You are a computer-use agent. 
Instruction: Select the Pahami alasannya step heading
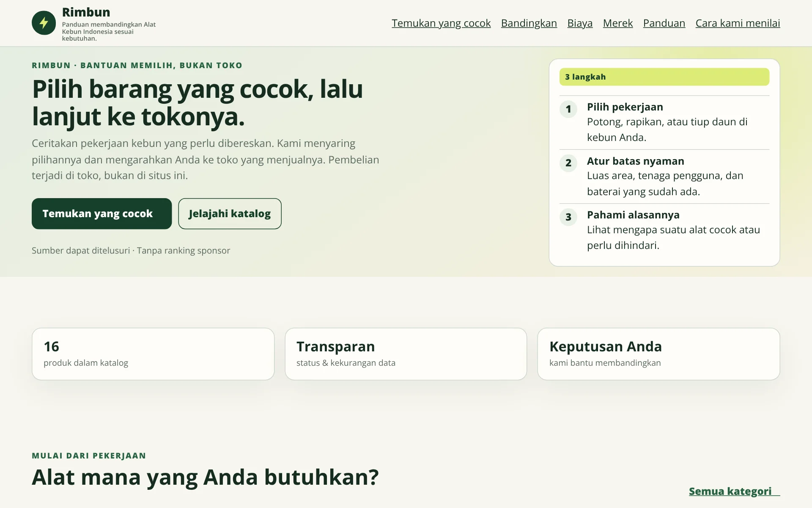tap(633, 215)
